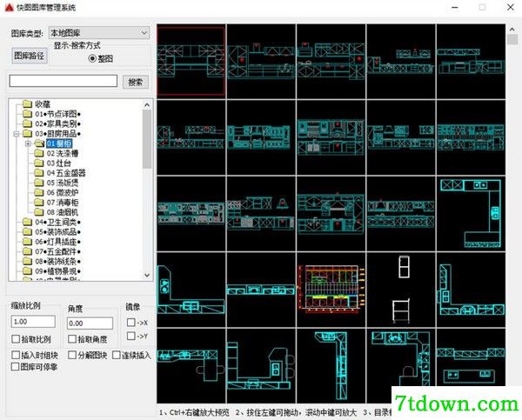
Task: Select the 09•植物景观• folder
Action: click(57, 271)
